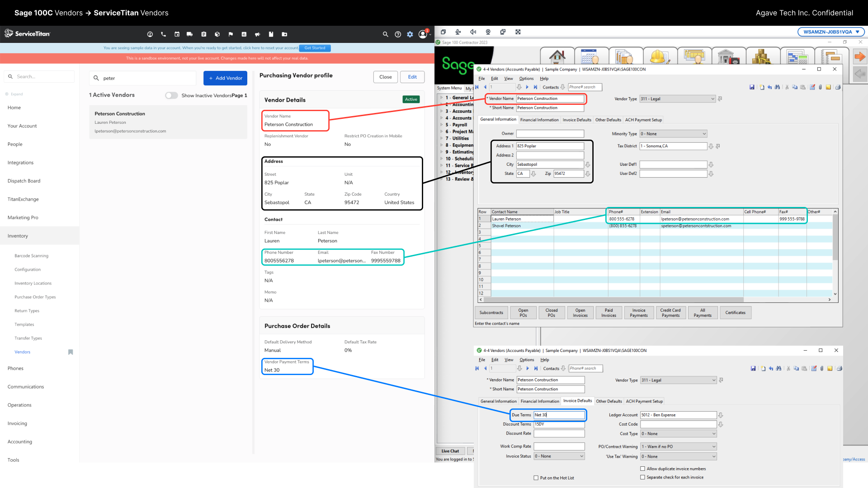Click binoculars find icon in upper Vendors window
This screenshot has width=868, height=488.
click(777, 87)
